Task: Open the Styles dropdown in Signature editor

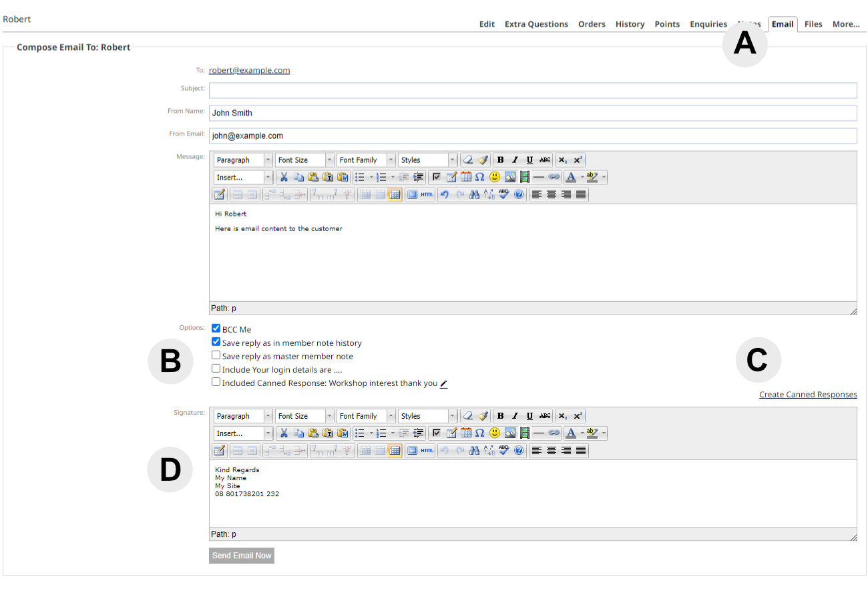Action: [x=427, y=416]
